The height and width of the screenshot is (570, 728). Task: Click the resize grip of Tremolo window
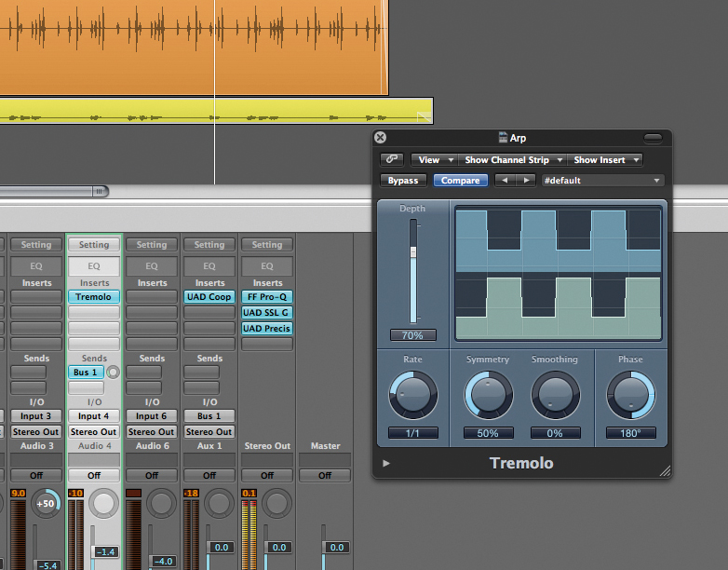point(665,471)
